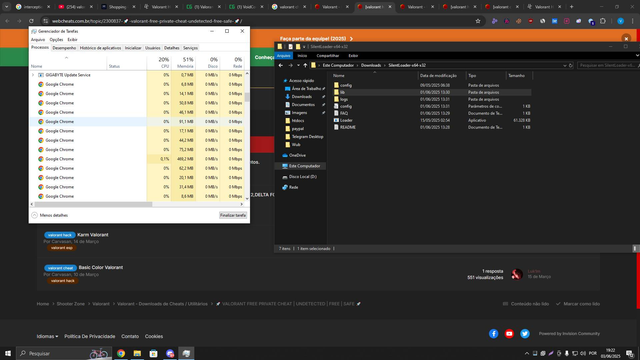The height and width of the screenshot is (360, 640).
Task: Open Chrome extensions puzzle icon
Action: 603,21
